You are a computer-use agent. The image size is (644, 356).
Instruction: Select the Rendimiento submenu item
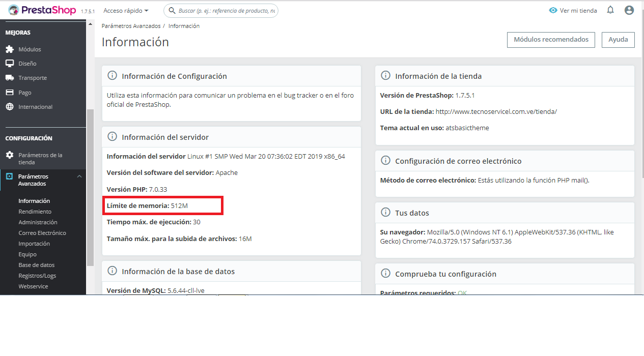click(x=35, y=212)
